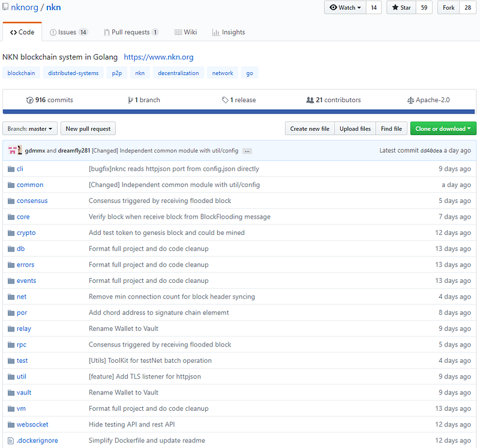The image size is (480, 448).
Task: Select the distributed-systems topic tag
Action: pyautogui.click(x=73, y=73)
